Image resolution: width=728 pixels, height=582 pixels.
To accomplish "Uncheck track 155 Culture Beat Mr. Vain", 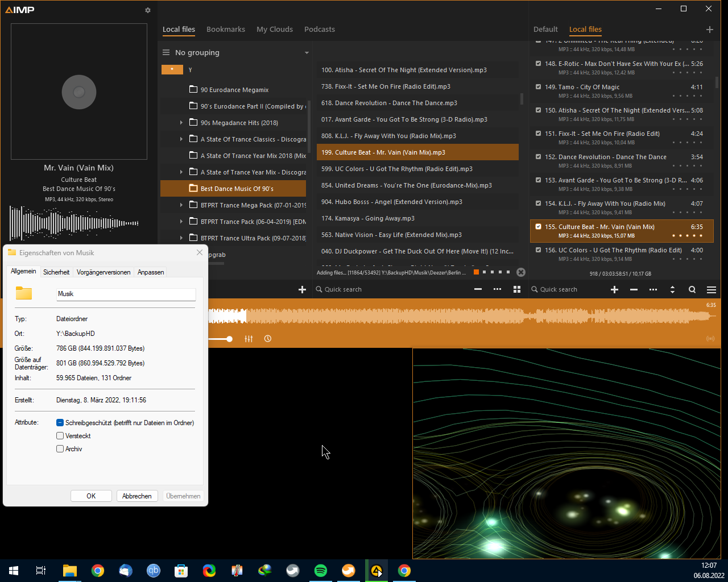I will pyautogui.click(x=538, y=227).
